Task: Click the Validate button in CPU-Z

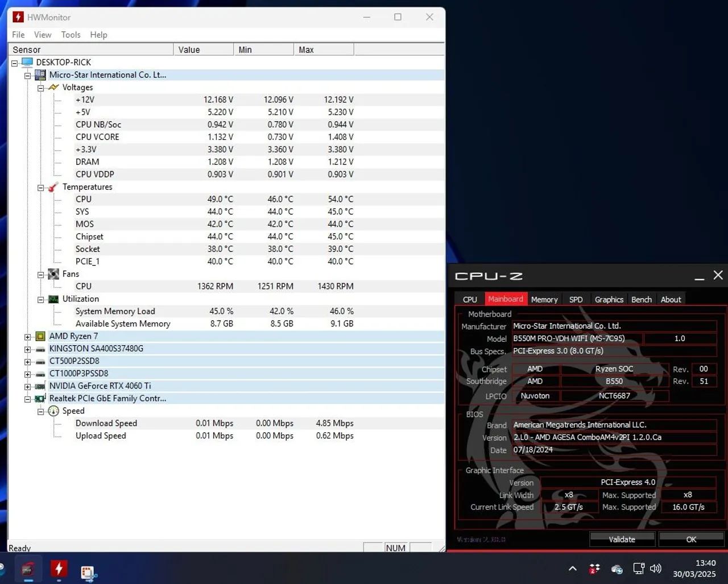Action: click(622, 539)
